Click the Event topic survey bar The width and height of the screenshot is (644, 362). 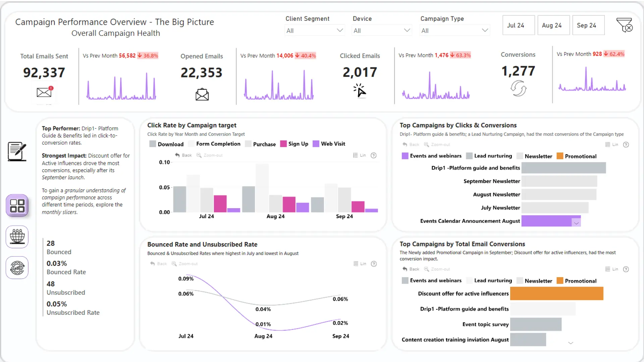pos(536,324)
